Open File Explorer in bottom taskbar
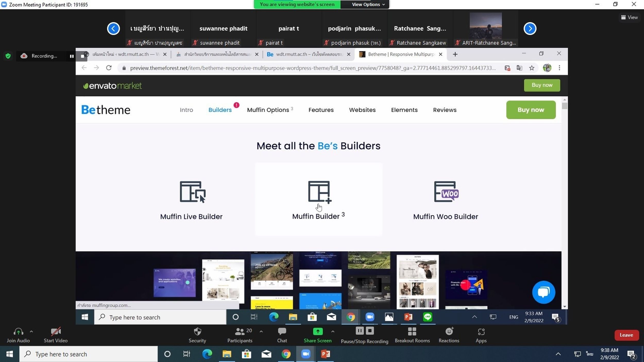This screenshot has width=644, height=362. [x=227, y=354]
